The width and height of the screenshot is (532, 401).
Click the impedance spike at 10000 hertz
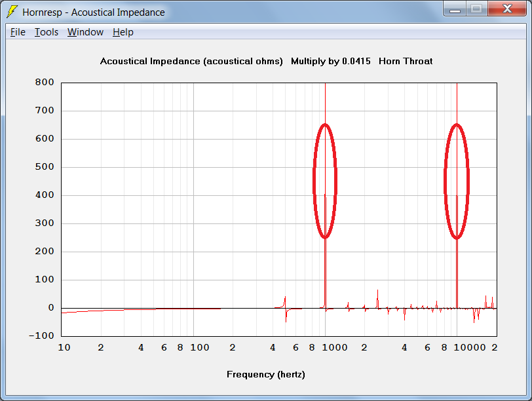(x=457, y=195)
